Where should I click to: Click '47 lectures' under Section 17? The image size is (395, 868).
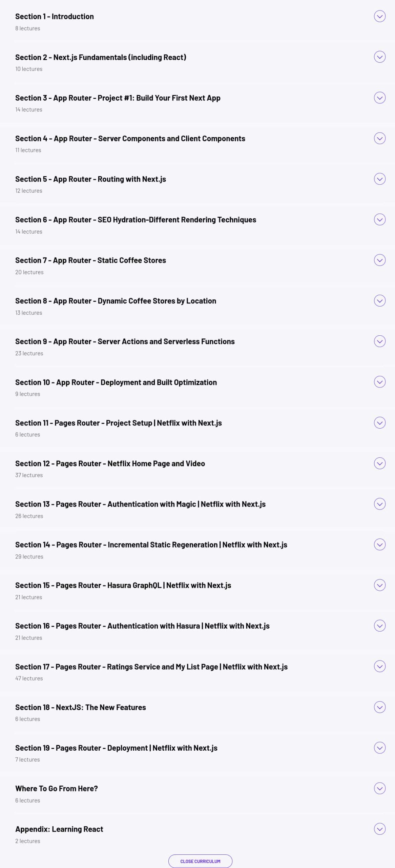[x=29, y=678]
